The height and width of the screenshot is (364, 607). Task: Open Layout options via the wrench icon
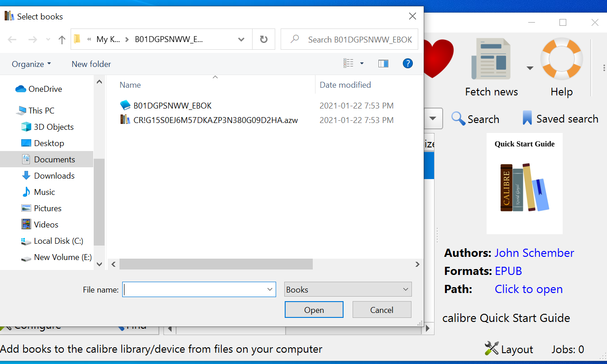coord(492,349)
